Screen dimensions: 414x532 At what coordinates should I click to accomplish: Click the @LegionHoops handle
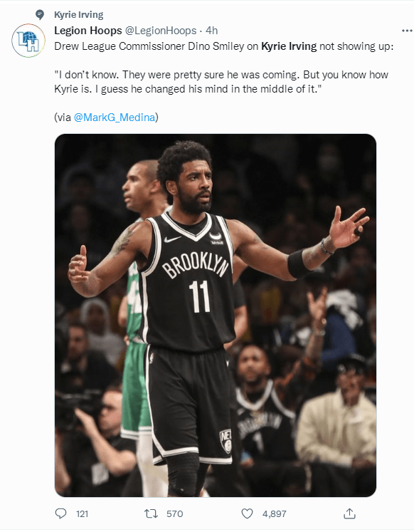(x=161, y=31)
